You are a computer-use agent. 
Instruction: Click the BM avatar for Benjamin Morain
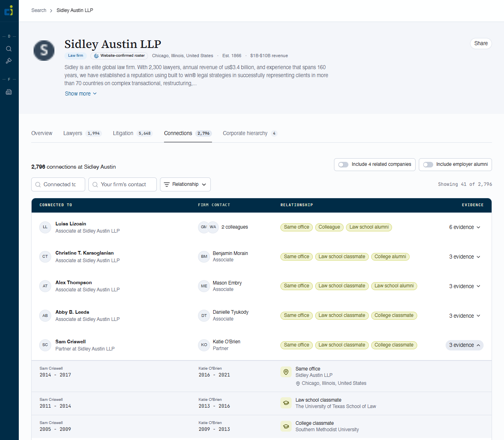pyautogui.click(x=204, y=257)
